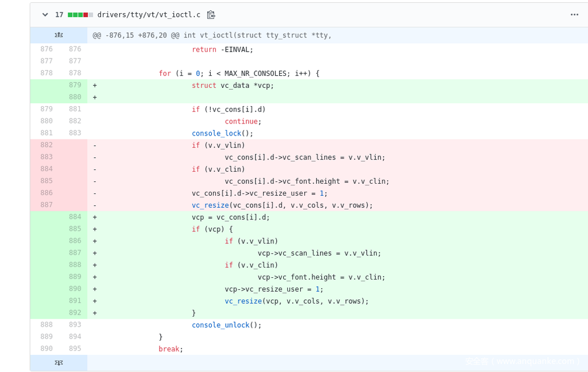Collapse the vt_ioctl.c file diff
588x372 pixels.
click(x=45, y=15)
